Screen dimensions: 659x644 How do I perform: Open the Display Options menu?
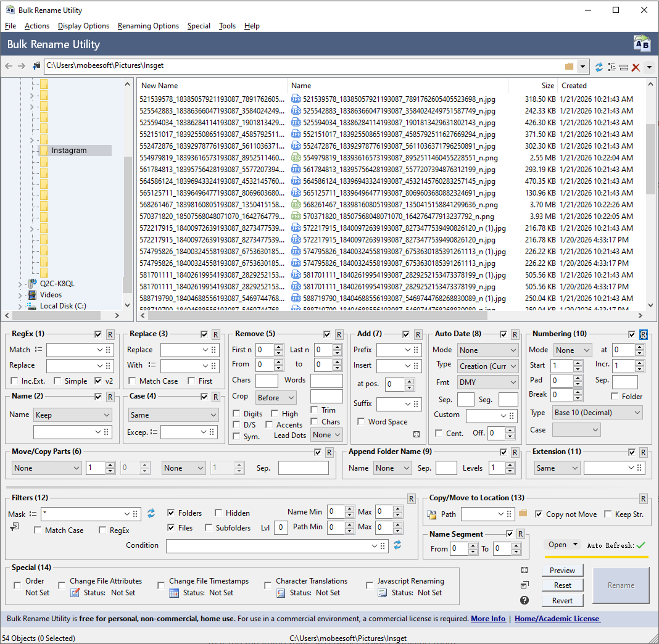(x=83, y=26)
